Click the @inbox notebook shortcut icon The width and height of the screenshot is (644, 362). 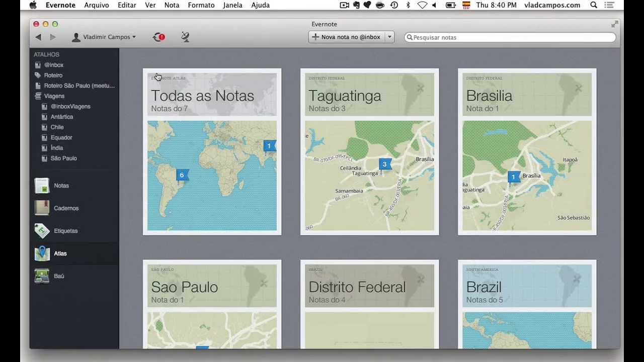(x=38, y=65)
